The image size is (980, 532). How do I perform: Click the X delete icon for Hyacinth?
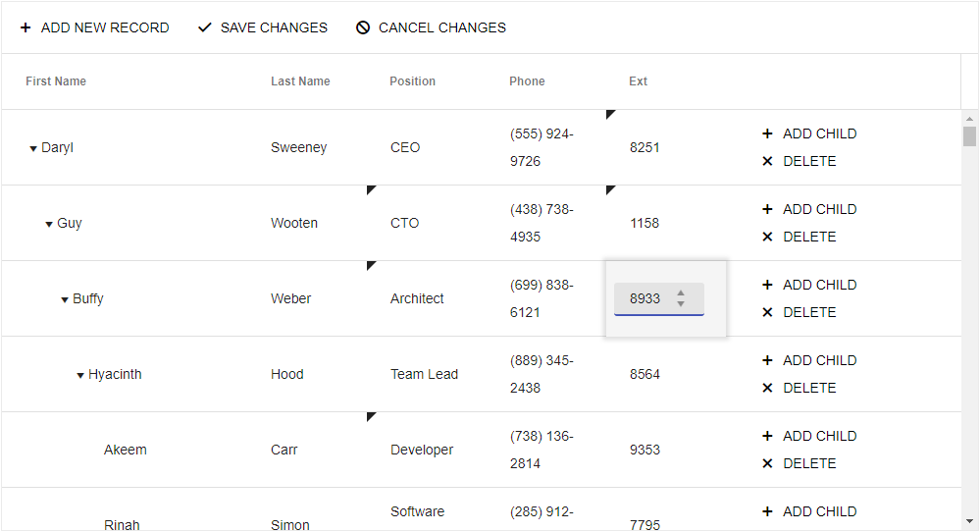[767, 388]
